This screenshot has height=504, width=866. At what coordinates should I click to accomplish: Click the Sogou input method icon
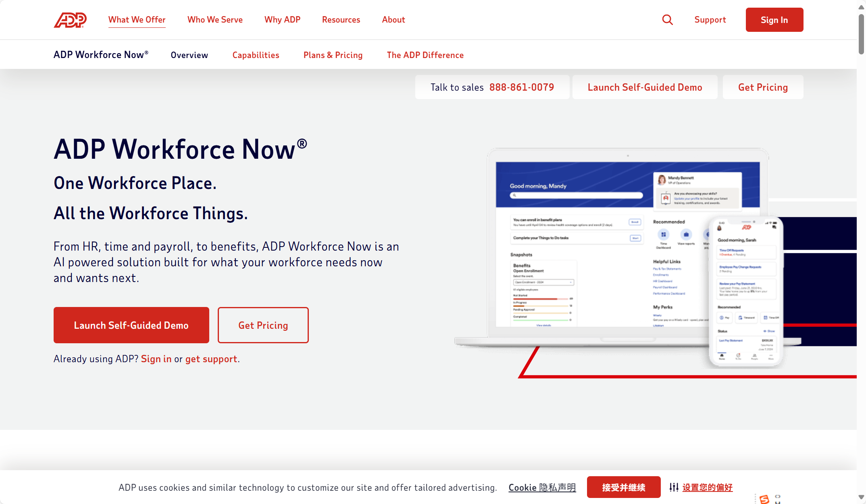pyautogui.click(x=764, y=500)
